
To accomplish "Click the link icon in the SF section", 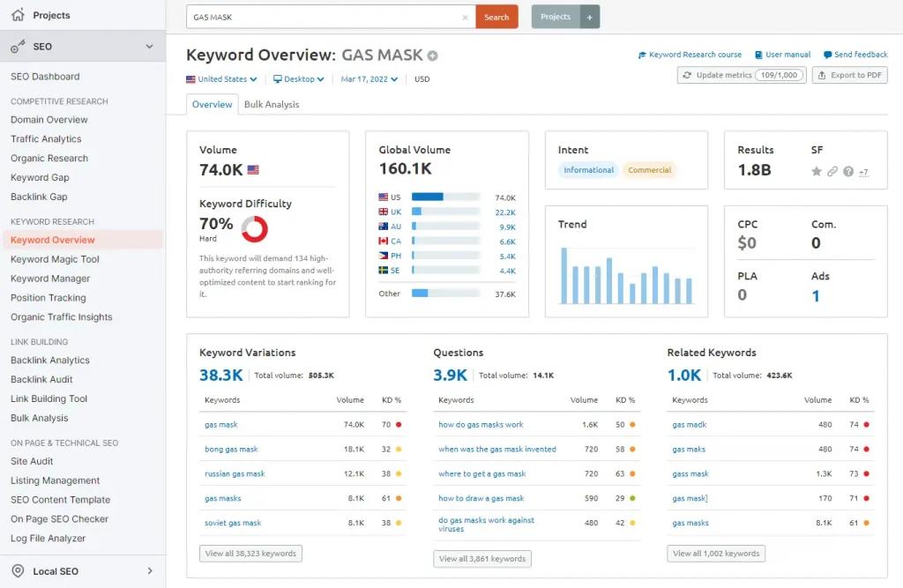I will pyautogui.click(x=831, y=172).
